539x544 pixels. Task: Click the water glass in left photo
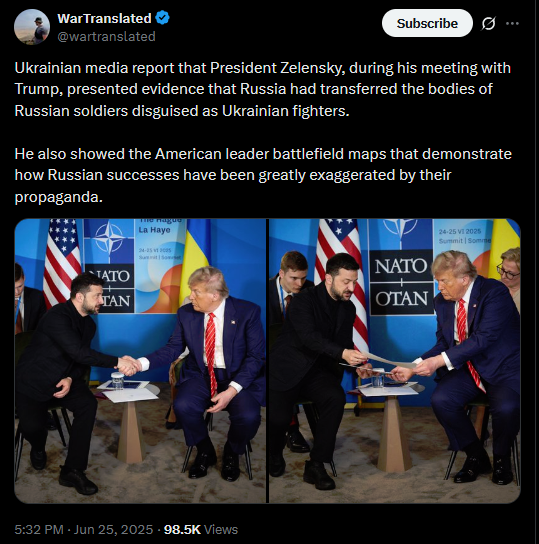pyautogui.click(x=118, y=381)
